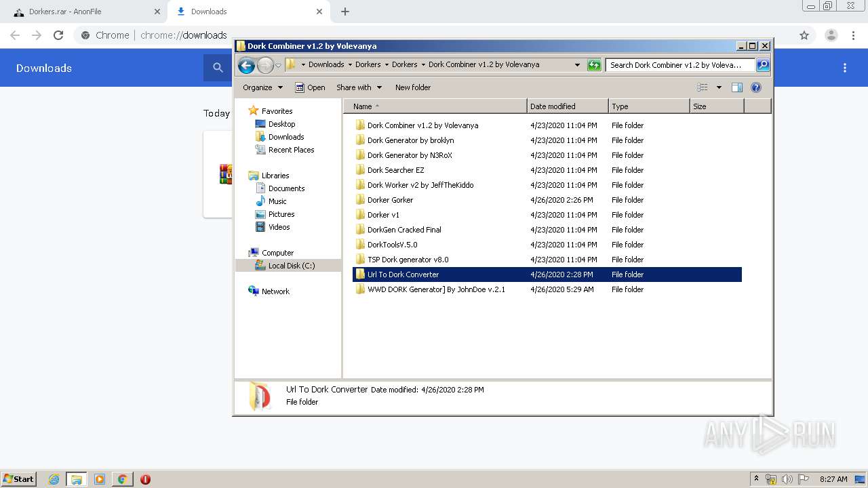Select Url To Dork Converter folder icon

[x=360, y=274]
